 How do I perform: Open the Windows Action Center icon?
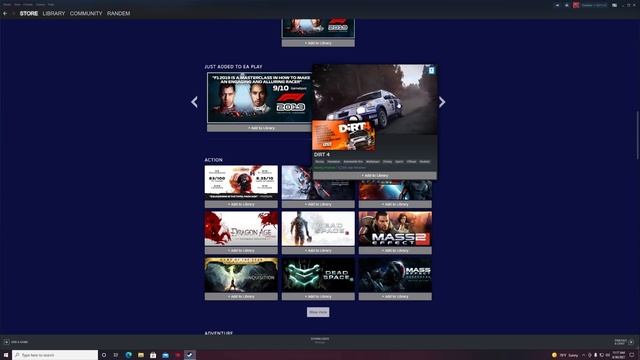click(632, 355)
